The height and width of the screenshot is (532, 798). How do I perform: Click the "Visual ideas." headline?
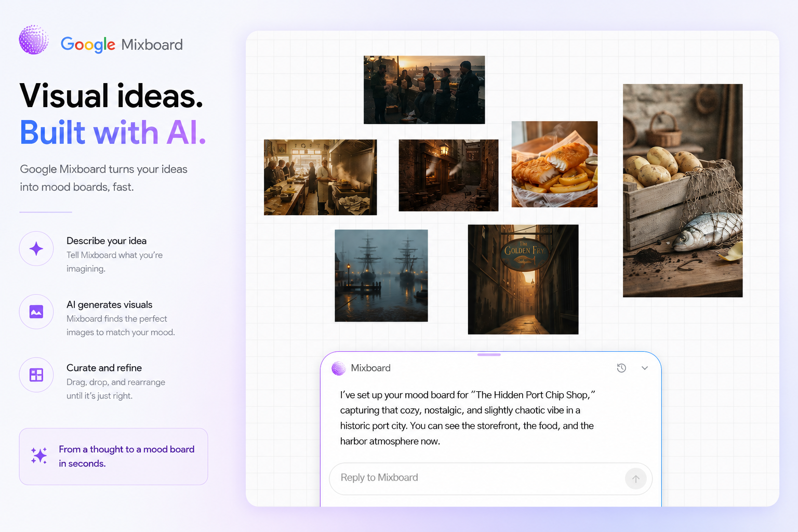pyautogui.click(x=111, y=96)
